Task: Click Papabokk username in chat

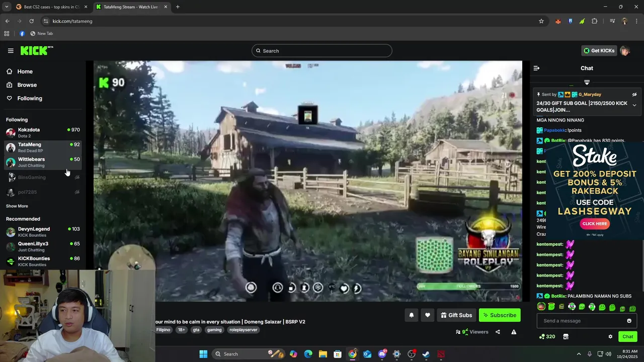Action: click(x=554, y=130)
